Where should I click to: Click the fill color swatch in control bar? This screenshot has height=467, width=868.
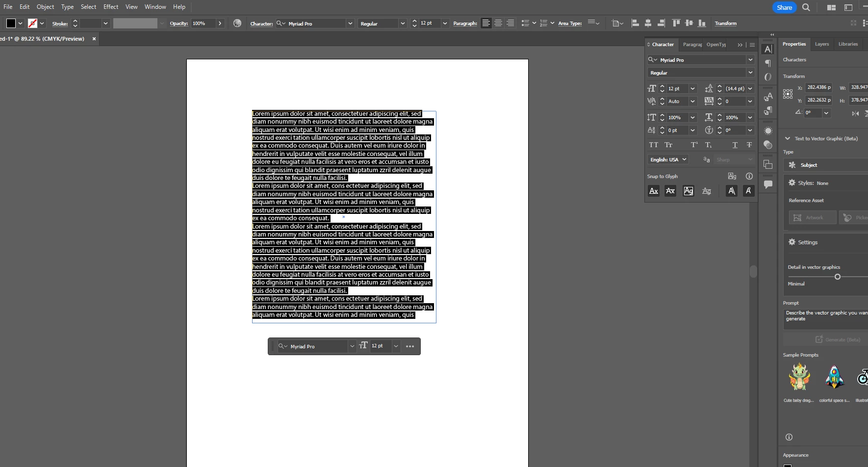tap(11, 23)
